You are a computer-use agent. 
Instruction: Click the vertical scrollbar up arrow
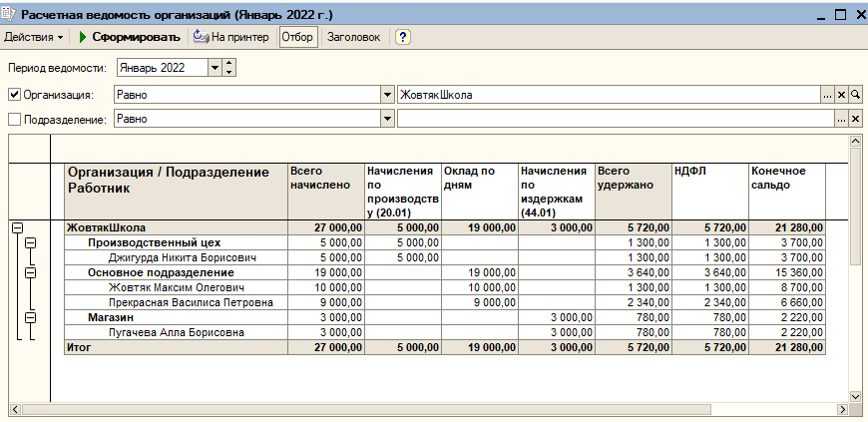854,142
